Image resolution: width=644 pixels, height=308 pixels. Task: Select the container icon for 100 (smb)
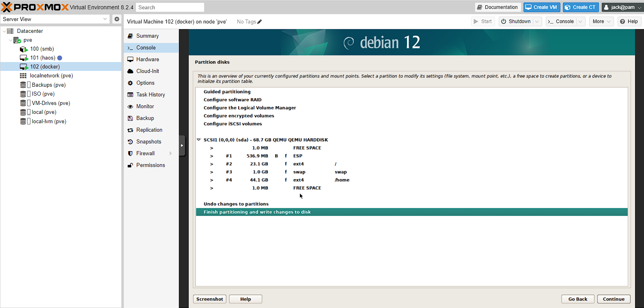24,49
